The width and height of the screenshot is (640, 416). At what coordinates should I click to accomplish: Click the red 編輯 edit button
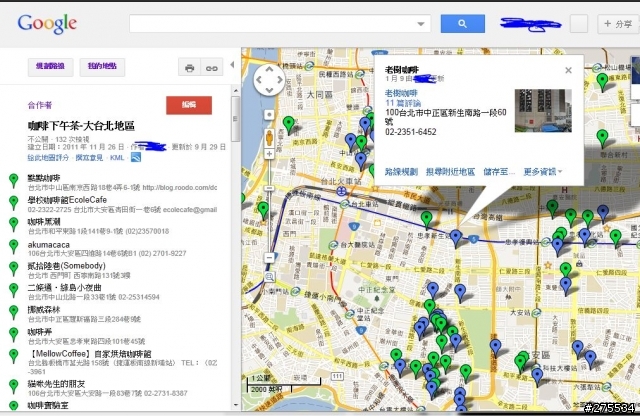click(189, 105)
